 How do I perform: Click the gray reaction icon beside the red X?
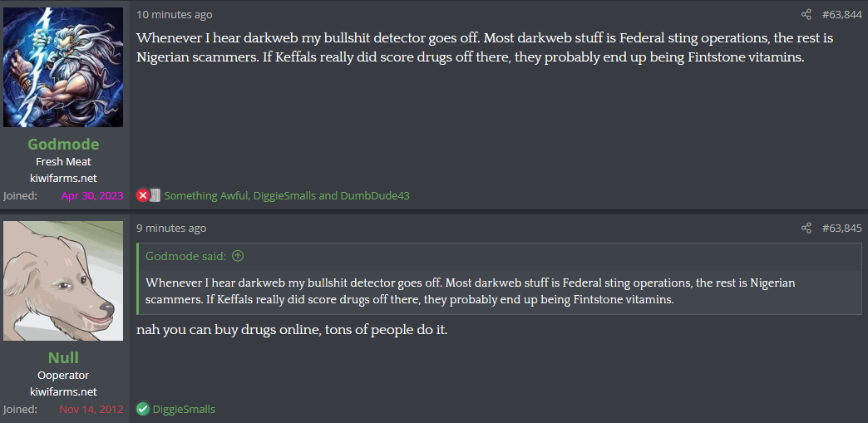pos(155,195)
